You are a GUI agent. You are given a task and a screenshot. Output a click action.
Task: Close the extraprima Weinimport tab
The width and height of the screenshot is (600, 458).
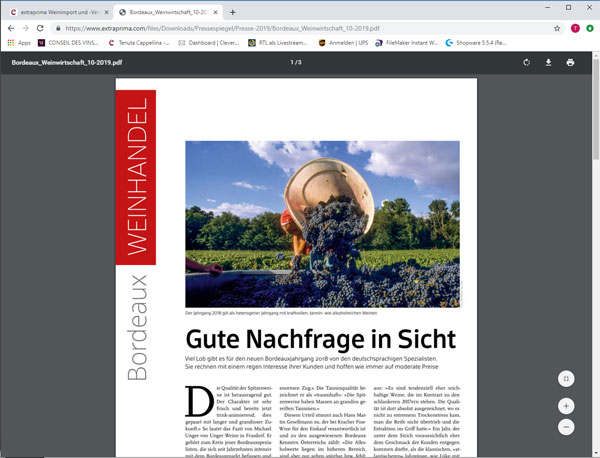click(x=106, y=12)
